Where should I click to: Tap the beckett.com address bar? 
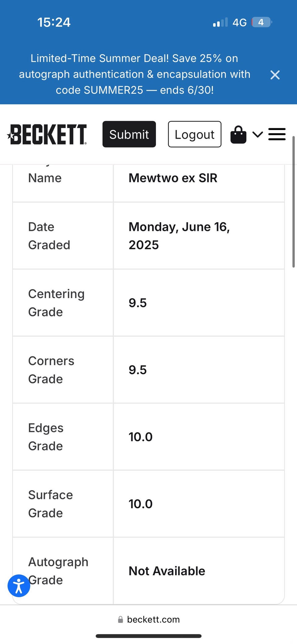(148, 620)
